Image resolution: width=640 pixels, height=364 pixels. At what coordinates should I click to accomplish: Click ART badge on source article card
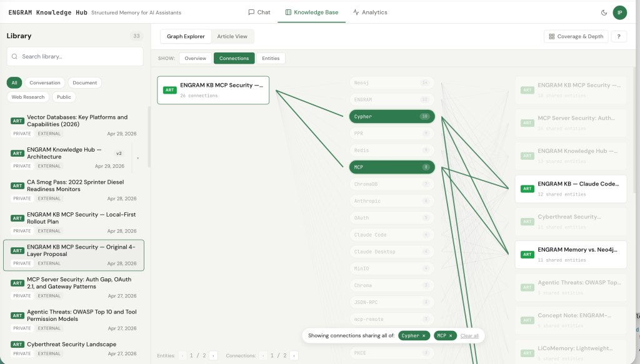169,90
